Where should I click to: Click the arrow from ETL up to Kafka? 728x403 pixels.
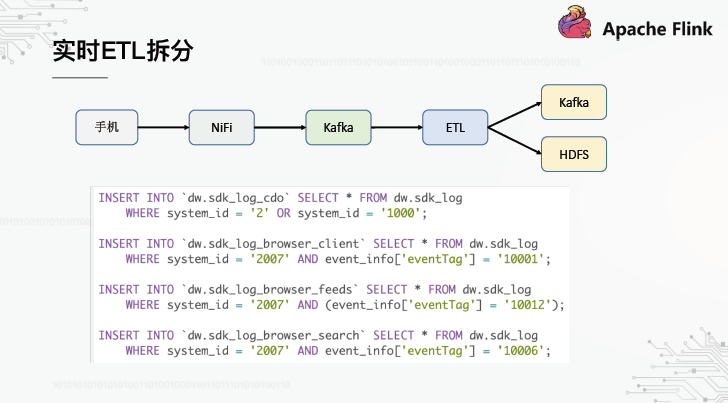tap(514, 113)
